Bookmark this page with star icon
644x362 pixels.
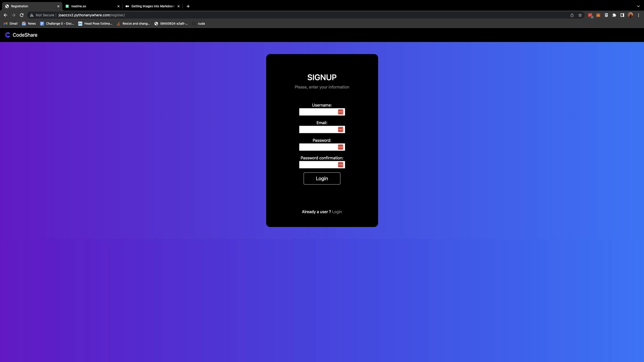[580, 15]
